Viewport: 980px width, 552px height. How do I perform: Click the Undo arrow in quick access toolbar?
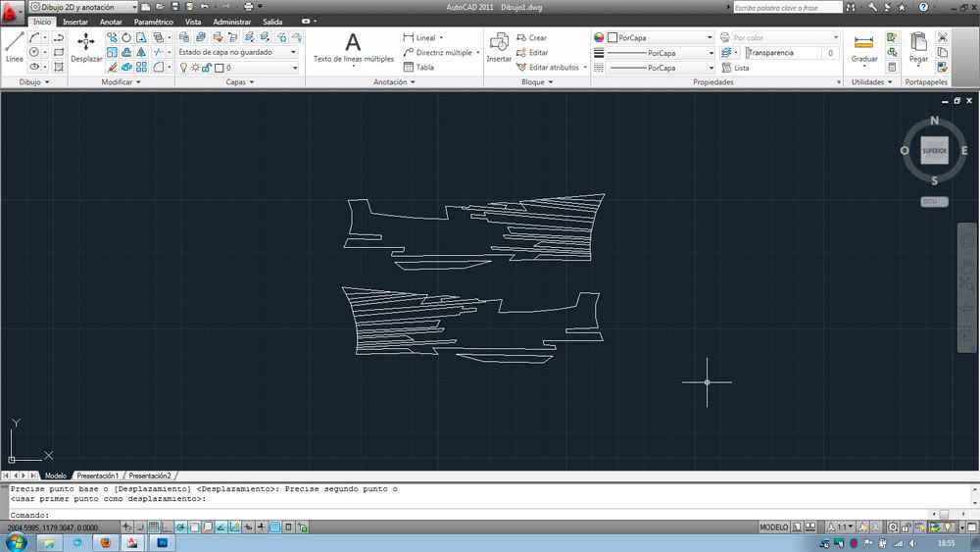205,7
